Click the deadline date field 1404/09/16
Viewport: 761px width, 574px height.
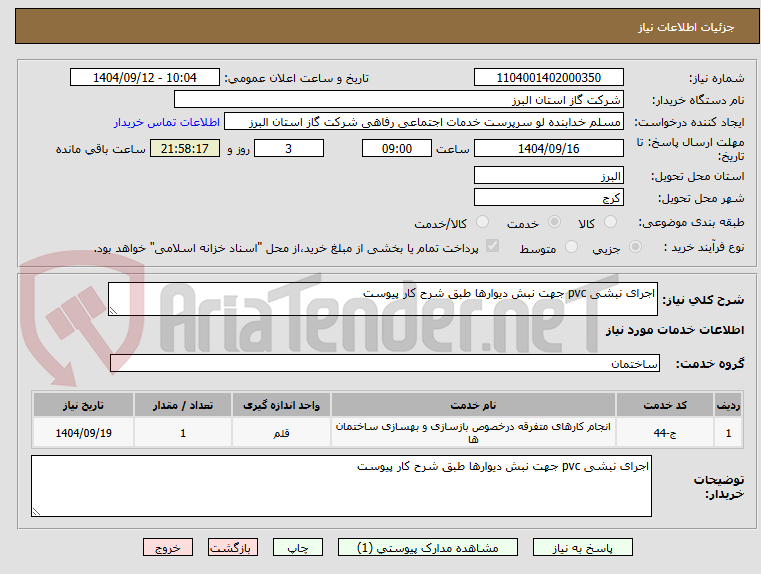[548, 148]
